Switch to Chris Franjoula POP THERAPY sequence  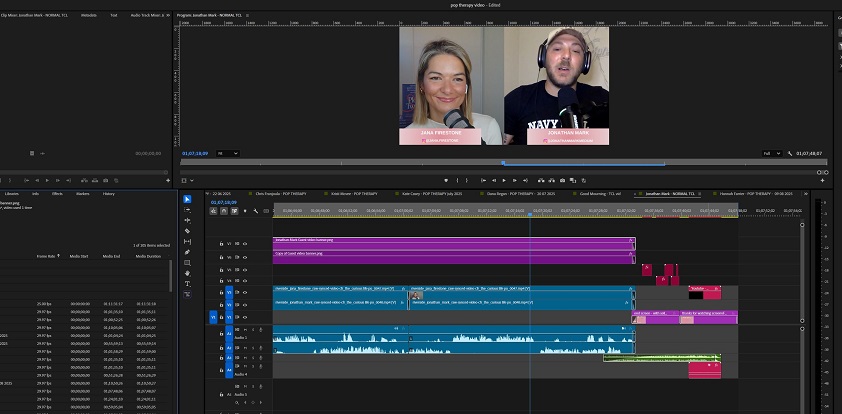tap(282, 193)
